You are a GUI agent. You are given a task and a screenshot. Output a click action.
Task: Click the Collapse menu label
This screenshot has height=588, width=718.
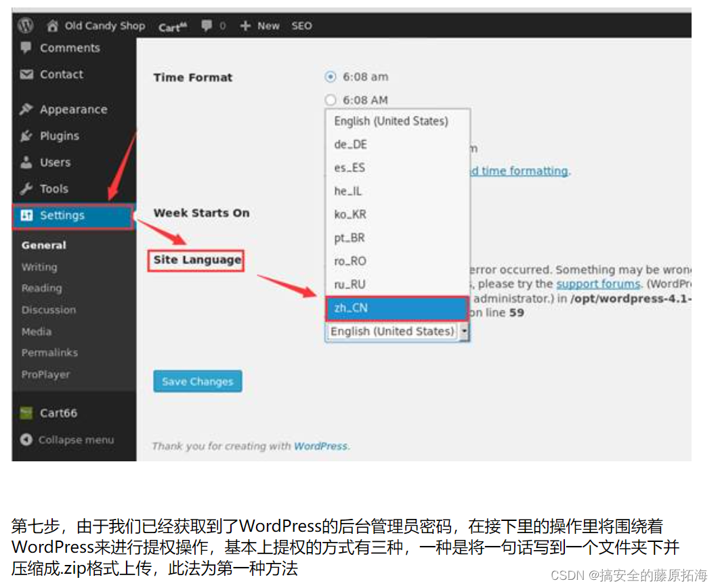pyautogui.click(x=77, y=440)
